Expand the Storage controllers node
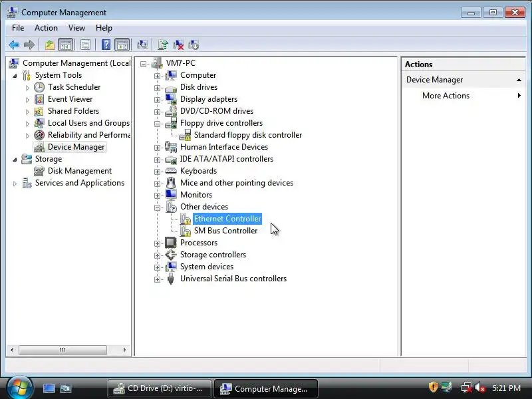 157,255
